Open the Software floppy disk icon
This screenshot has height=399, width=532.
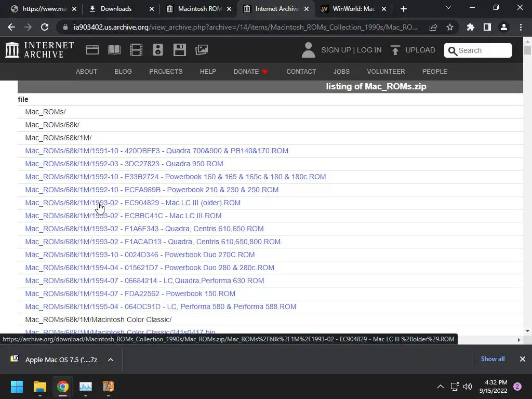coord(179,50)
